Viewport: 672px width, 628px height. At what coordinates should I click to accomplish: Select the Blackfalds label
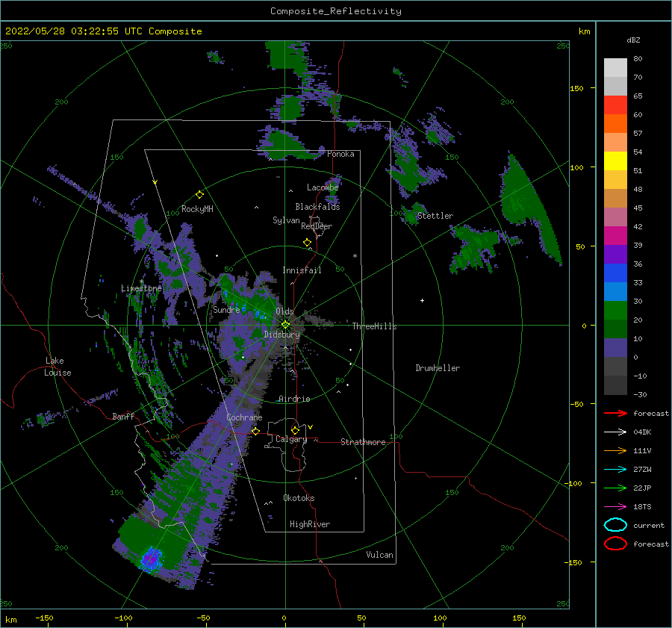point(317,207)
